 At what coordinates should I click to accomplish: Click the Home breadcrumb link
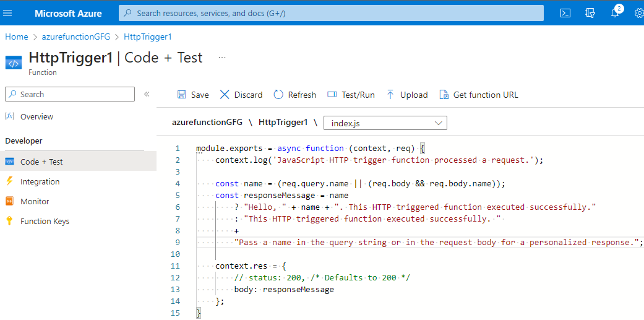17,37
